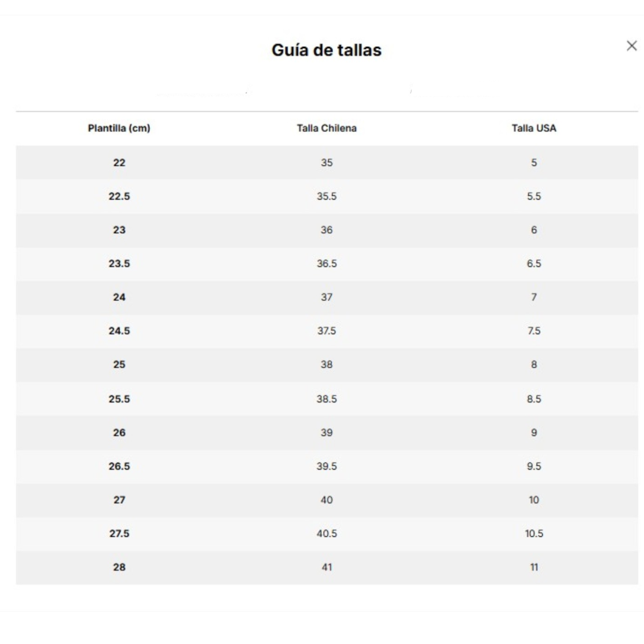Screen dimensions: 644x644
Task: Select the 28 cm plantilla cell
Action: [x=119, y=567]
